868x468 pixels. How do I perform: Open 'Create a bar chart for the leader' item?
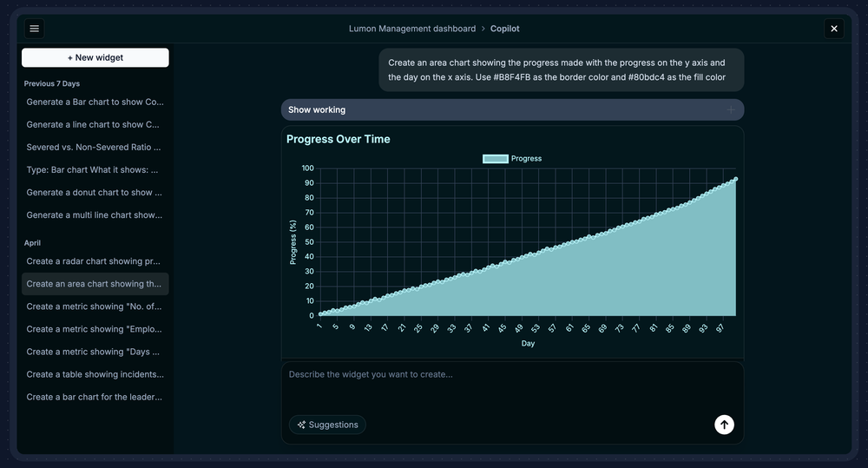click(95, 397)
